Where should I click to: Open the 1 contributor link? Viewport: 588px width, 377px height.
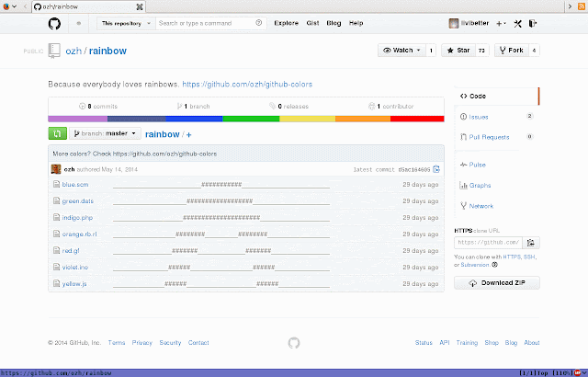(x=390, y=106)
